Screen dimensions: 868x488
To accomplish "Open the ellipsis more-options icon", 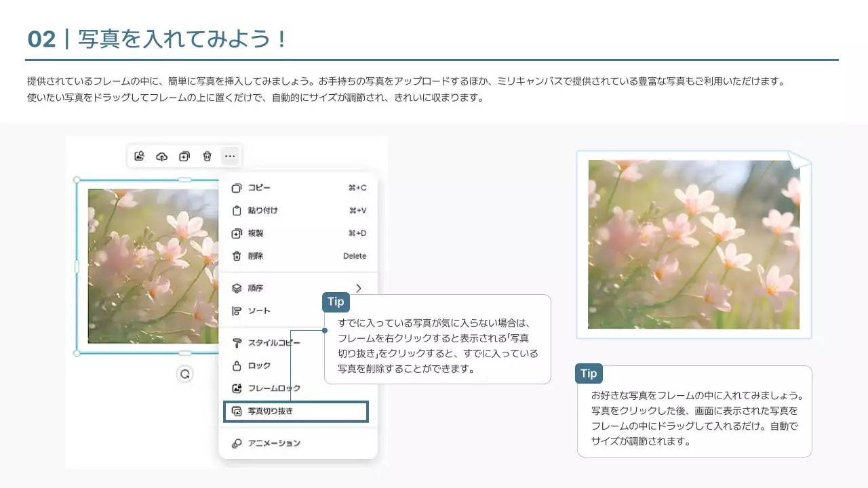I will click(230, 156).
